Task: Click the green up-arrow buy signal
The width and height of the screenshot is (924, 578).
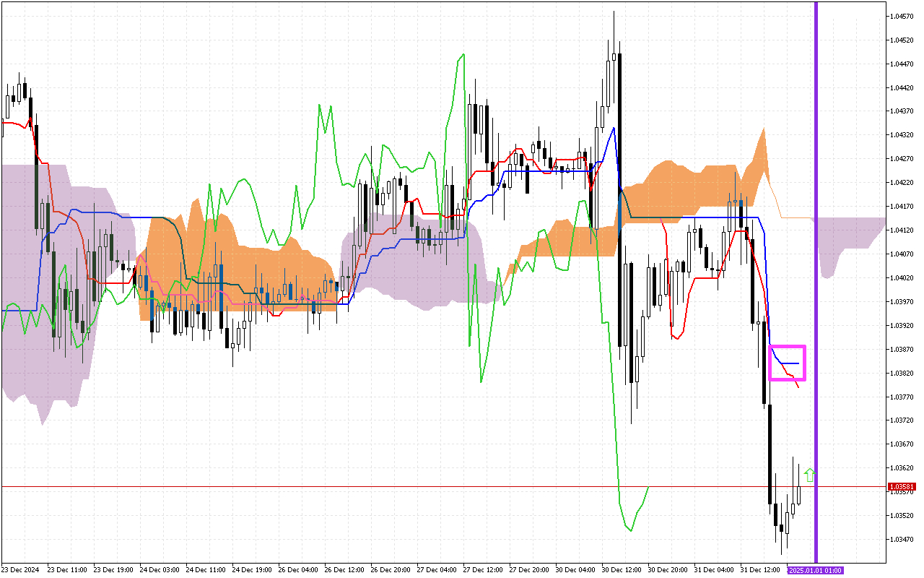Action: coord(810,475)
